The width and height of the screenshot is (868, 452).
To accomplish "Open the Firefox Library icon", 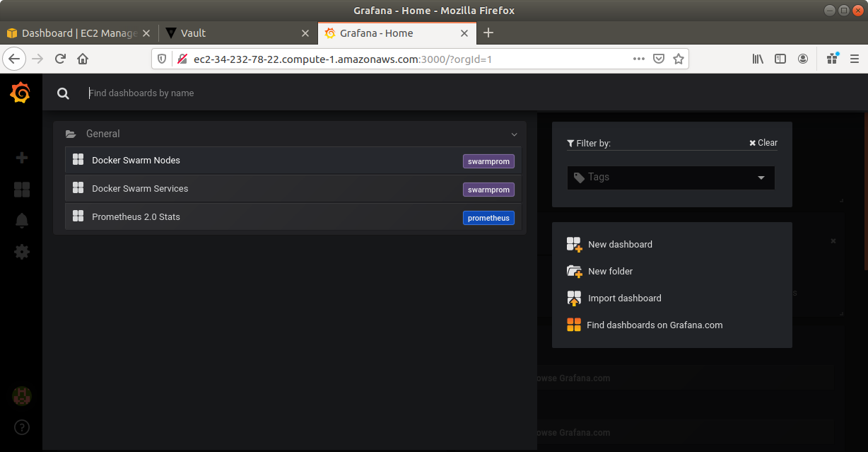I will [x=758, y=59].
